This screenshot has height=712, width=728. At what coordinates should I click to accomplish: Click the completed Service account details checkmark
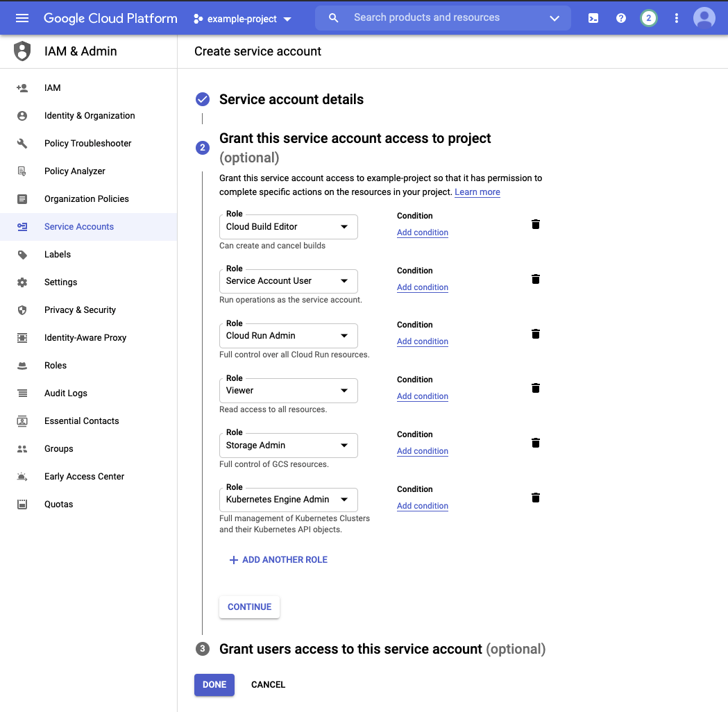coord(203,99)
